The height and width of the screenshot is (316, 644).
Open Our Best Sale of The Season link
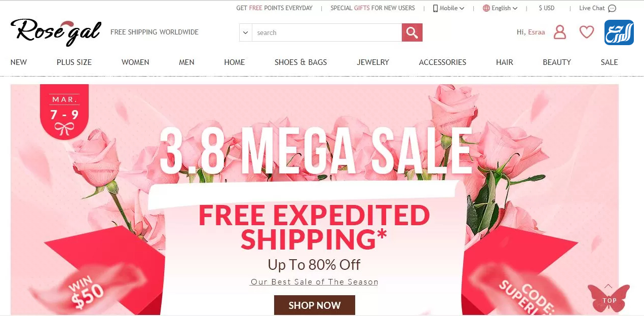click(x=314, y=282)
